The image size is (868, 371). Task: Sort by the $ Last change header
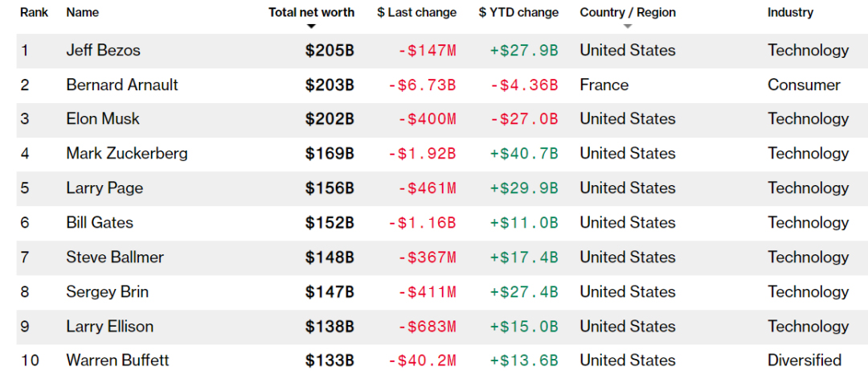416,13
